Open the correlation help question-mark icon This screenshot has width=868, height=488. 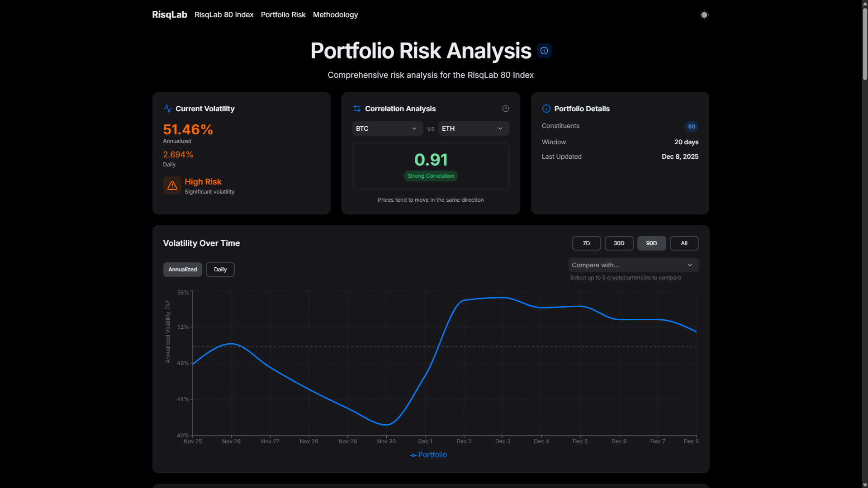(505, 109)
